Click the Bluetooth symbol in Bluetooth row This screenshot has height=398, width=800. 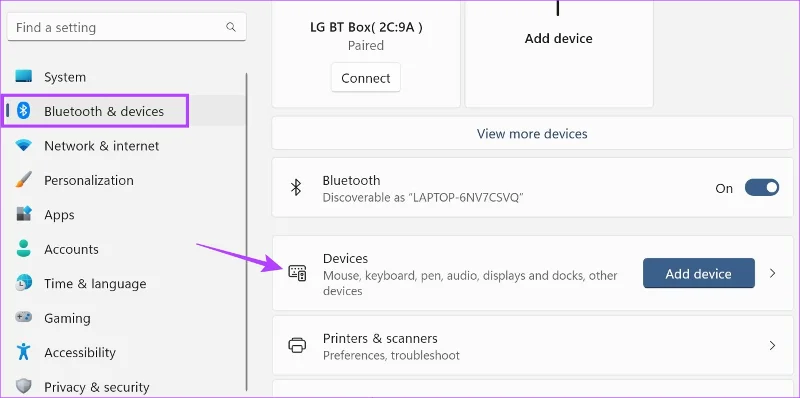(x=296, y=188)
